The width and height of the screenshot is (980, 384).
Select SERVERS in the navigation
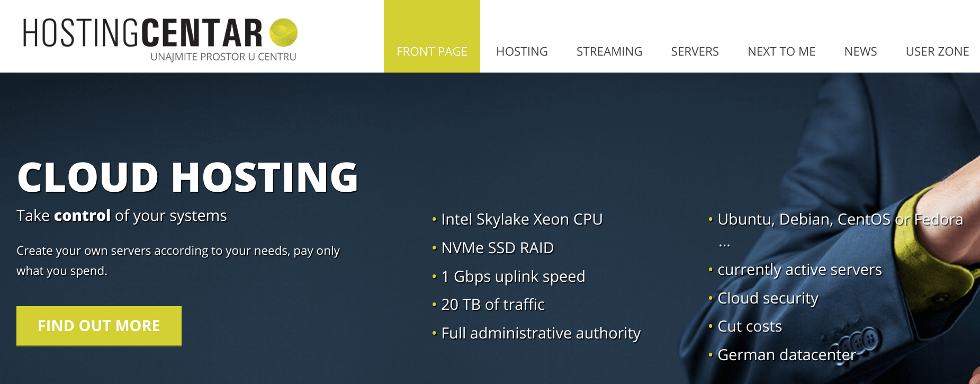[695, 51]
